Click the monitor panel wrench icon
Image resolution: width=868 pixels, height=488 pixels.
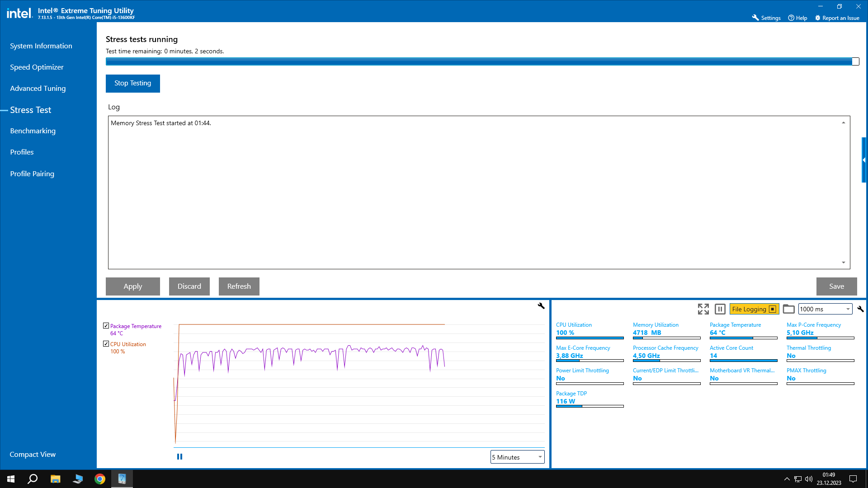860,309
